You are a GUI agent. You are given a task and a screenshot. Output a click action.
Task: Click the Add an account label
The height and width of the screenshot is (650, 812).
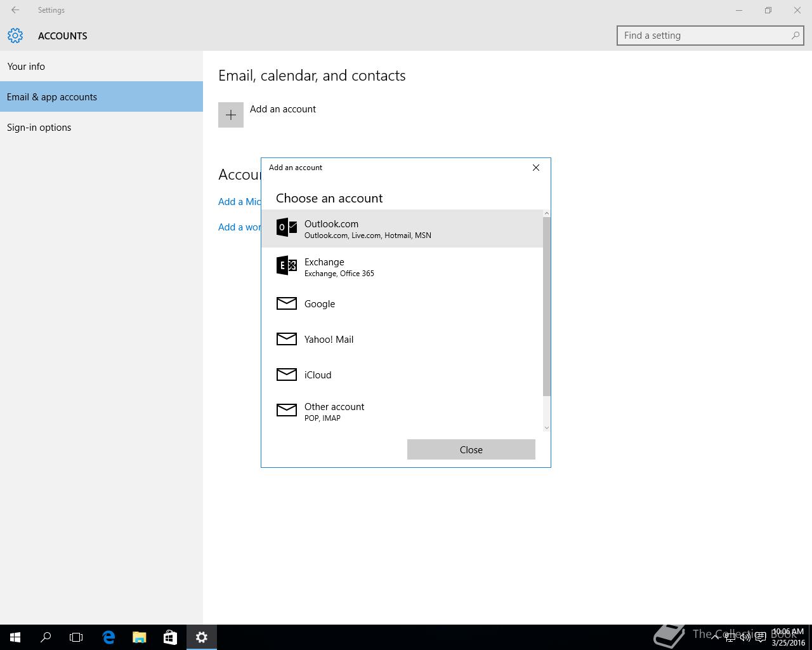click(x=283, y=109)
